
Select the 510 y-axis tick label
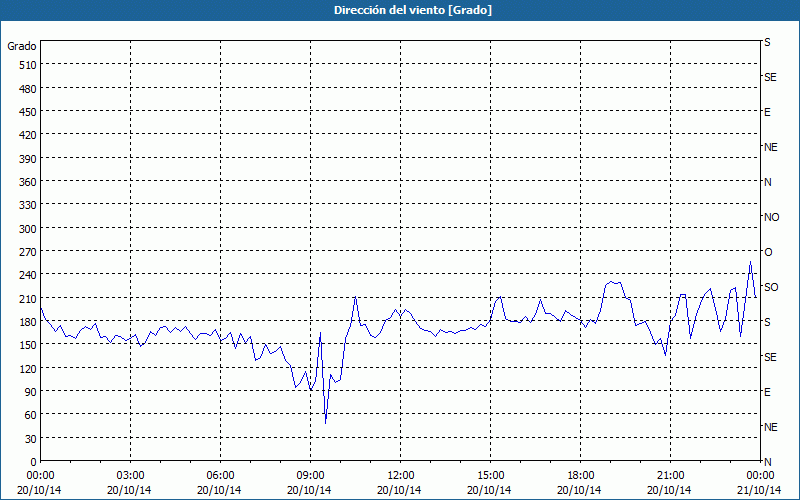click(28, 65)
